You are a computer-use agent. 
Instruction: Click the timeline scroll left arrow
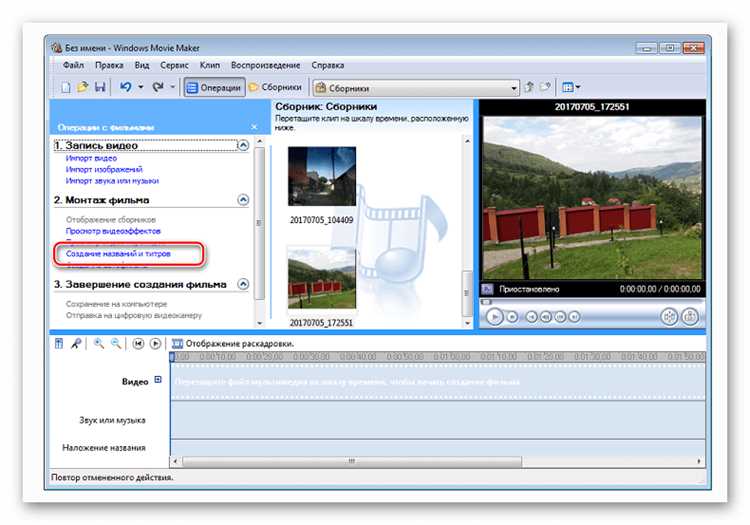[x=176, y=461]
